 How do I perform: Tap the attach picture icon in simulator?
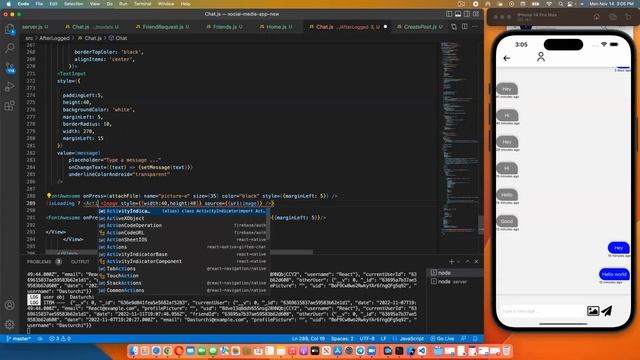(593, 311)
